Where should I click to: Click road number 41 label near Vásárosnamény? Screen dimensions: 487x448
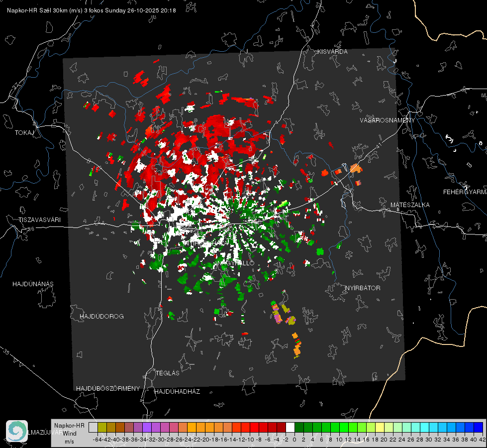coord(378,145)
